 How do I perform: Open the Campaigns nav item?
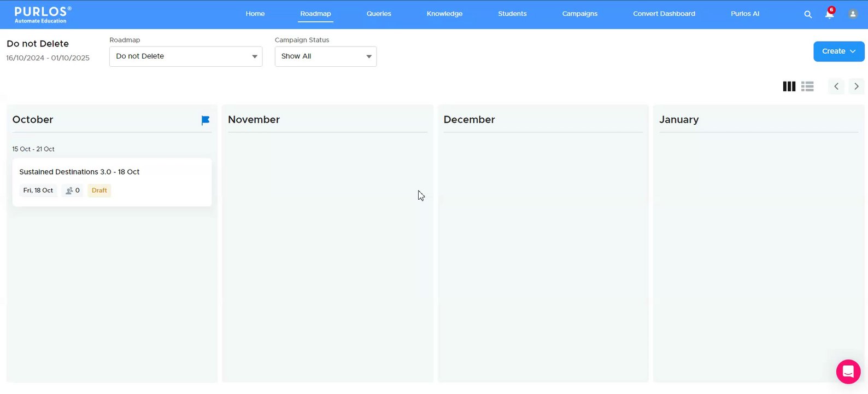point(580,14)
